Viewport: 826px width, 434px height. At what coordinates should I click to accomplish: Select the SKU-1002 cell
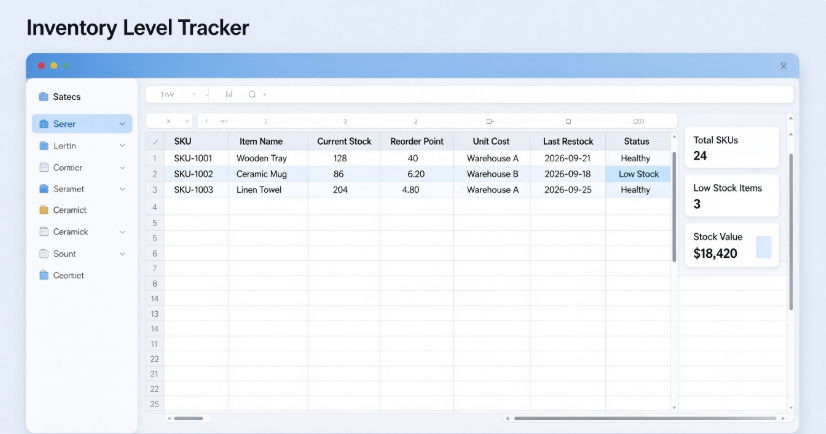tap(196, 174)
